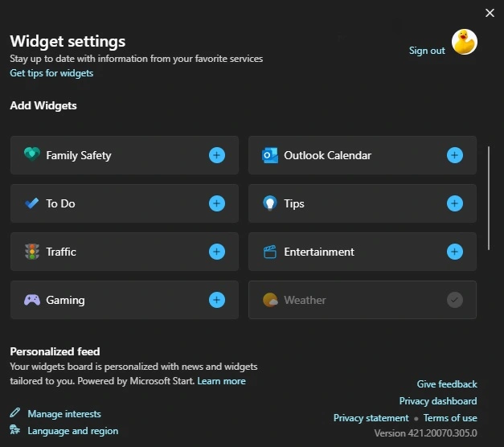This screenshot has height=447, width=504.
Task: Add the Family Safety widget with plus button
Action: click(217, 155)
